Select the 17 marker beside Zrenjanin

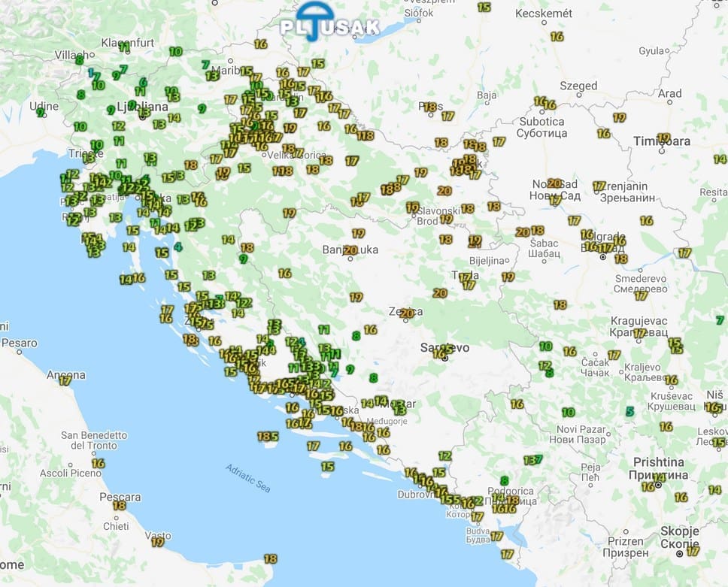click(x=599, y=186)
